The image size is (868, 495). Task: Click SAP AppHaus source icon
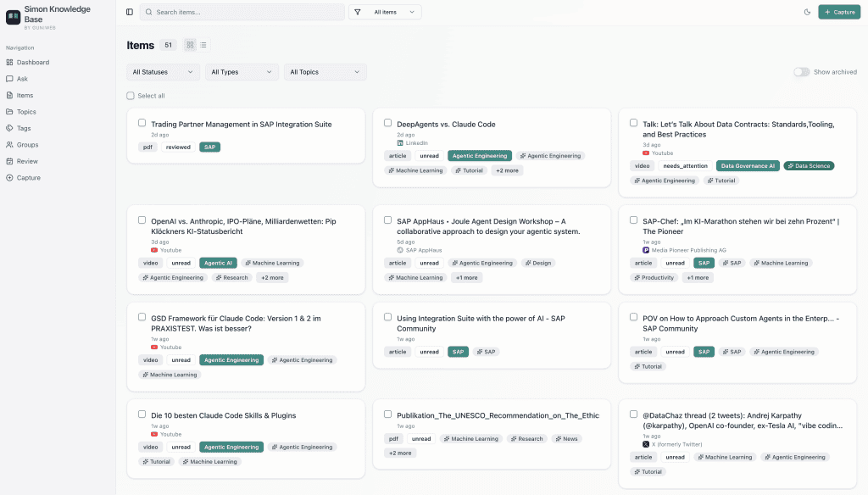coord(400,250)
